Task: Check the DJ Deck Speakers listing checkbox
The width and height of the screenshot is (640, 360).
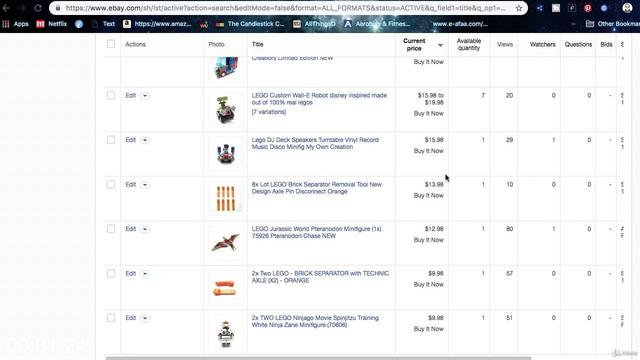Action: [x=111, y=140]
